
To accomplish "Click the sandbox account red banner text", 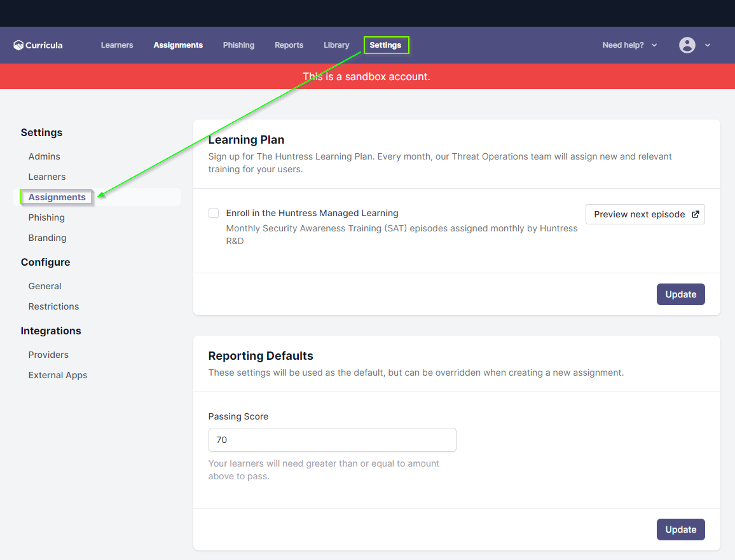I will (x=367, y=76).
